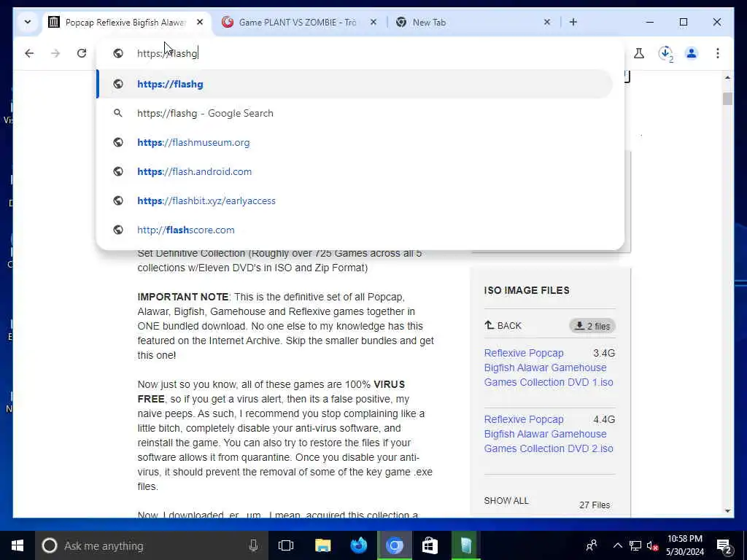Viewport: 747px width, 560px height.
Task: Open Chrome's three-dot menu
Action: [718, 53]
